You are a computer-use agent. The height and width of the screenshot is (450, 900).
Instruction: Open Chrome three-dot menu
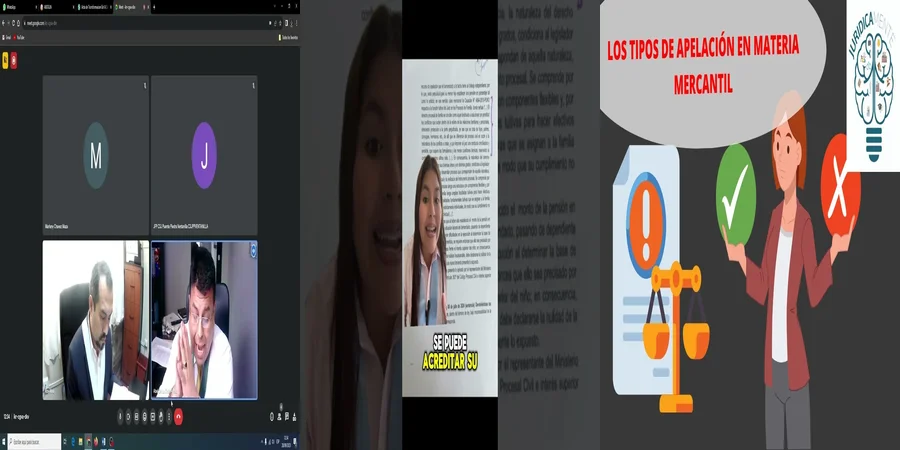(x=296, y=23)
